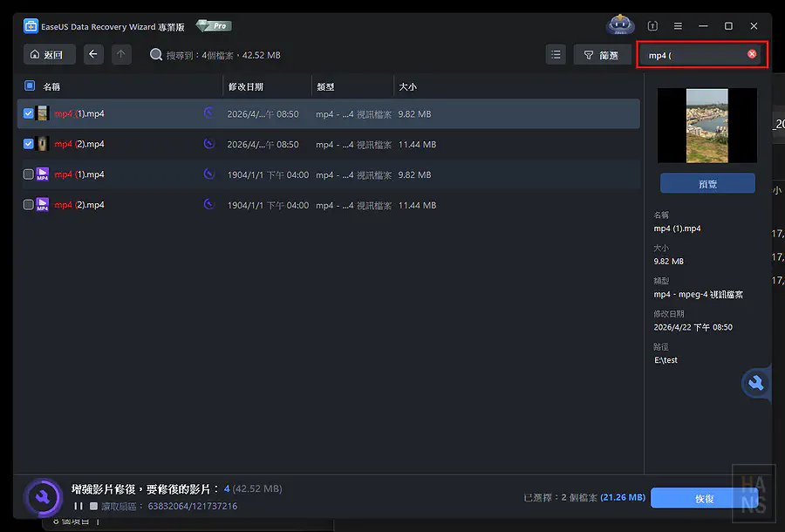Uncheck the first mp4 (1).mp4 file

pyautogui.click(x=29, y=113)
